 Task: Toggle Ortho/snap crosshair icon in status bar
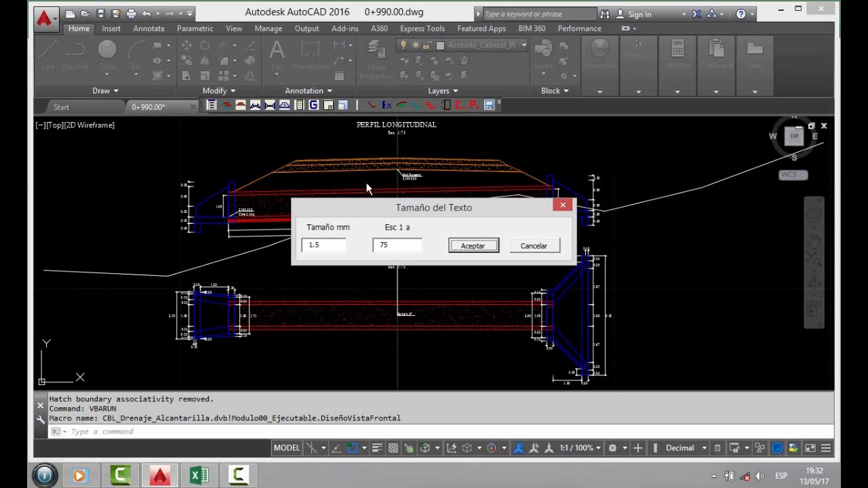coord(311,448)
